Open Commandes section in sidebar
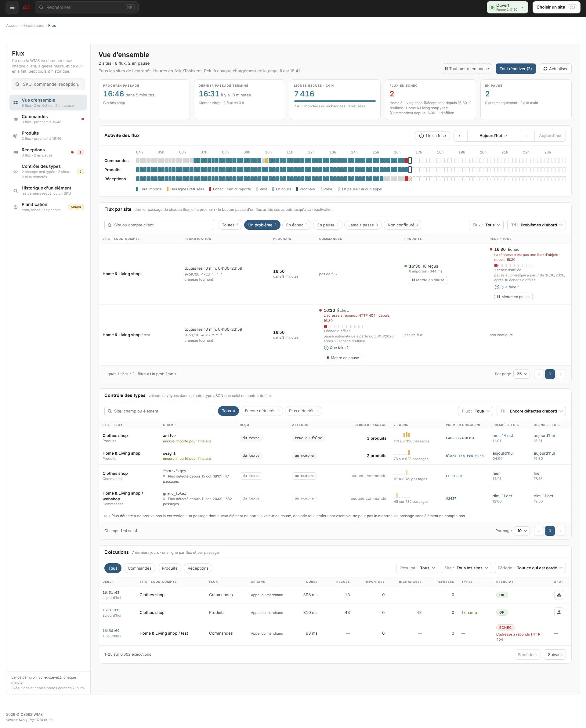Image resolution: width=586 pixels, height=728 pixels. (x=48, y=119)
